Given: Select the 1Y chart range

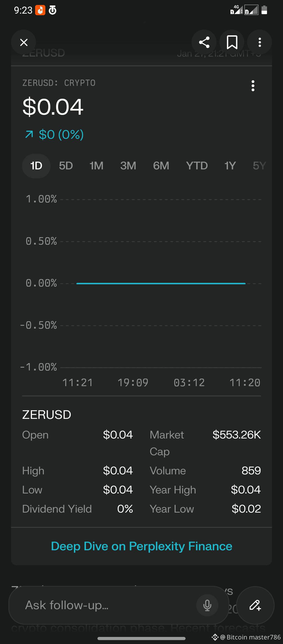Looking at the screenshot, I should (x=230, y=166).
